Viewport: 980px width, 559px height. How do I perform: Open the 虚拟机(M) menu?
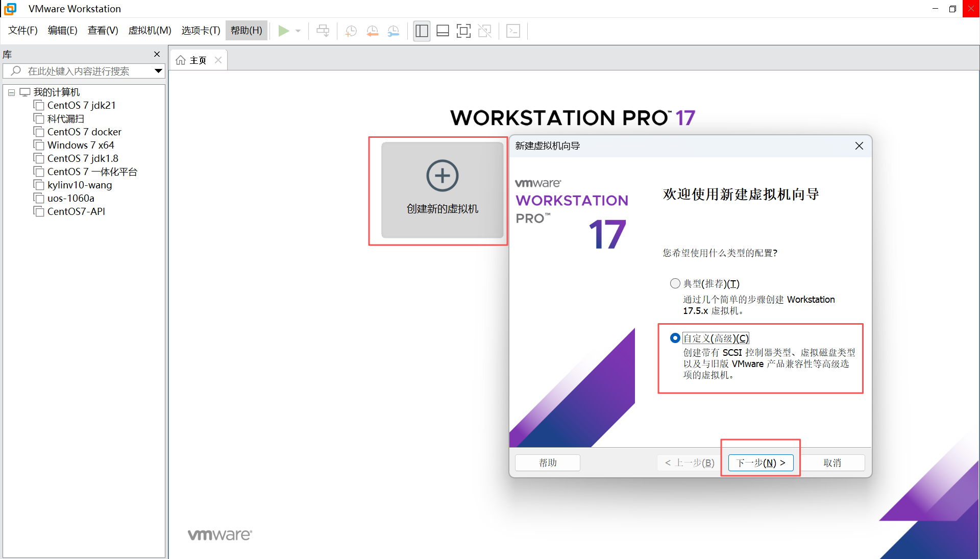click(x=150, y=31)
